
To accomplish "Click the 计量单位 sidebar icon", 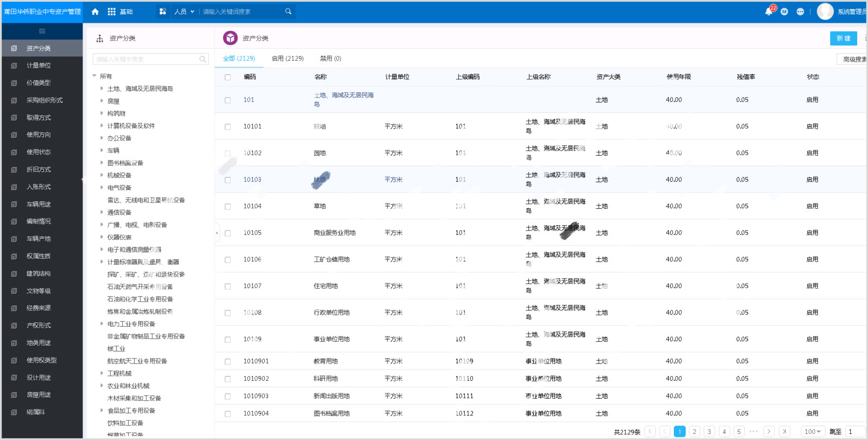I will [14, 66].
